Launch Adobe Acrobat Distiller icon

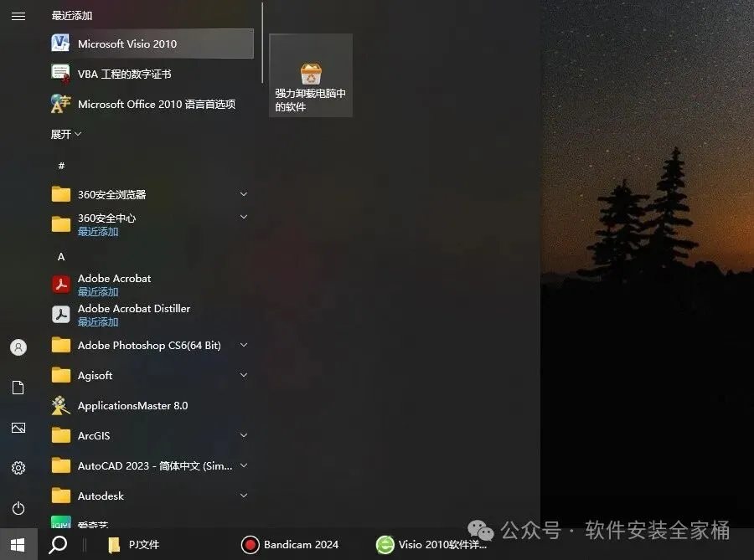61,315
